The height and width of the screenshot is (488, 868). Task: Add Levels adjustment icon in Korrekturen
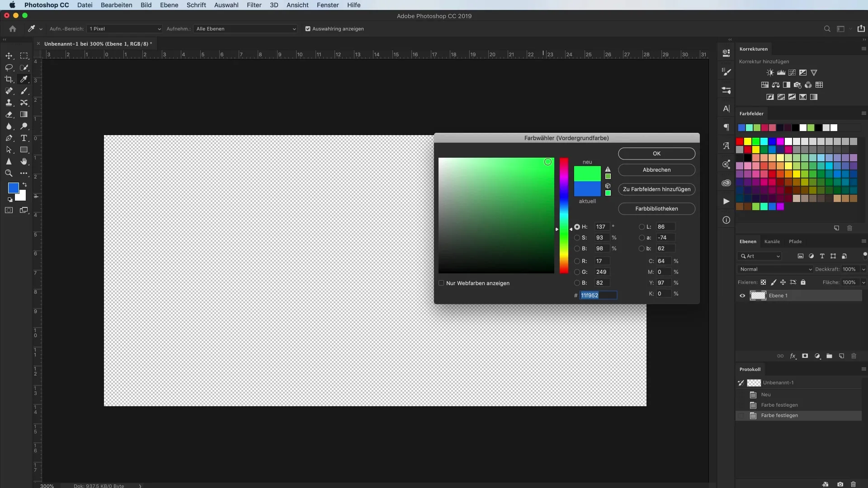pyautogui.click(x=781, y=72)
